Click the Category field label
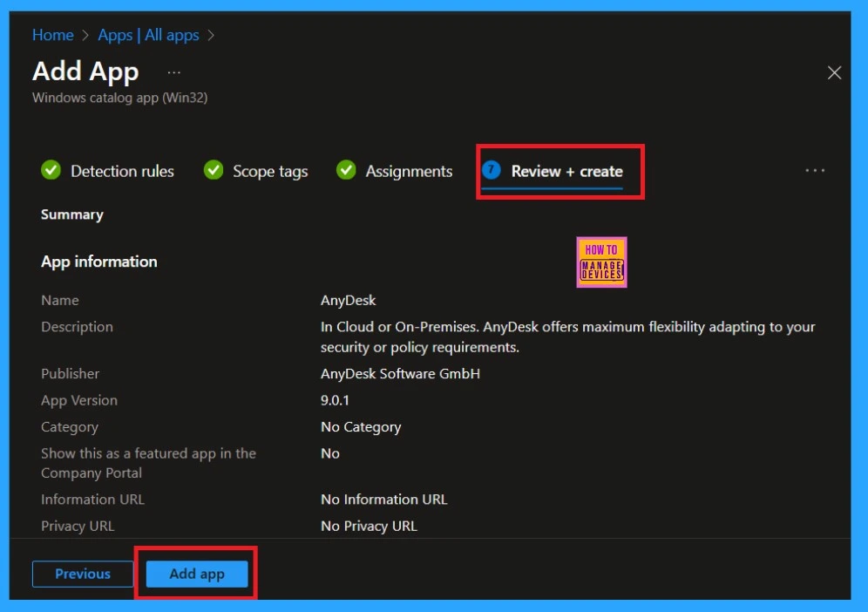The height and width of the screenshot is (612, 868). (69, 427)
